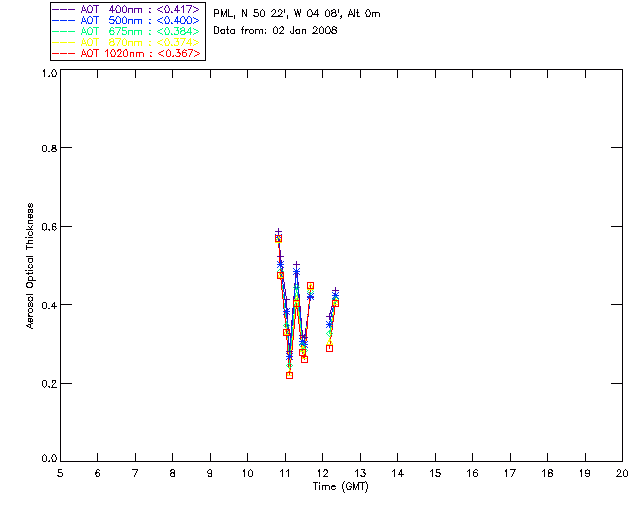Click the x-axis label 15

tap(435, 473)
